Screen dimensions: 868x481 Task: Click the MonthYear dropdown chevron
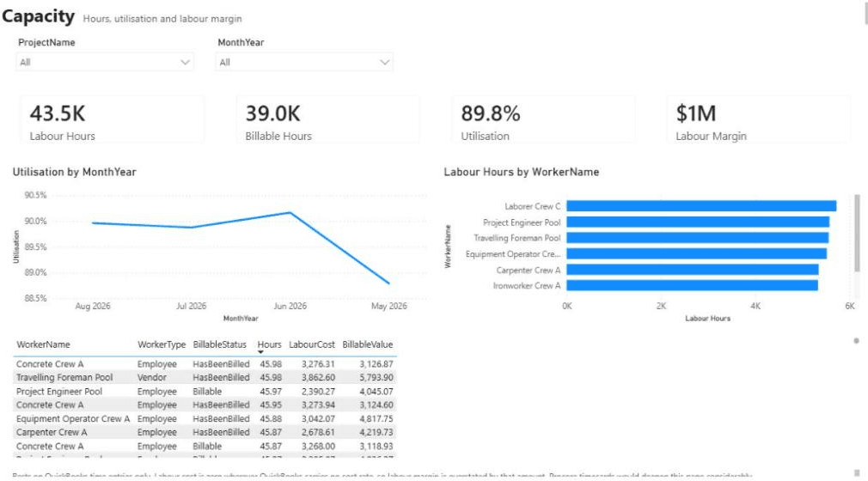point(385,62)
